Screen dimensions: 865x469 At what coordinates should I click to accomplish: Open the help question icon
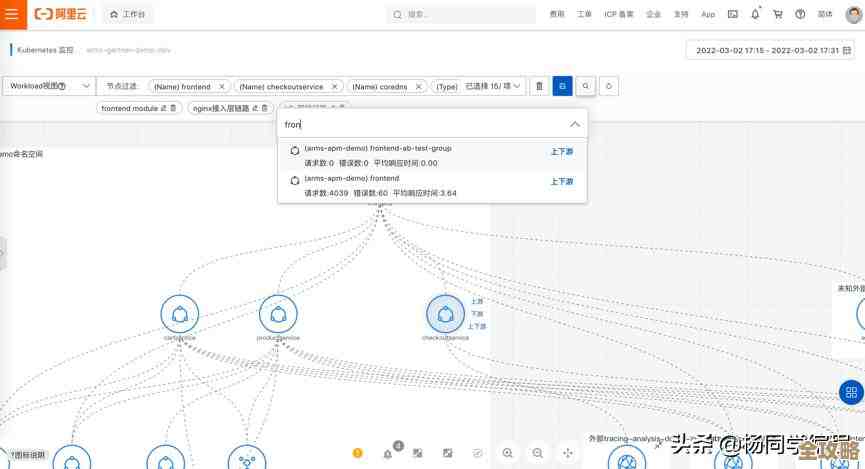tap(800, 14)
